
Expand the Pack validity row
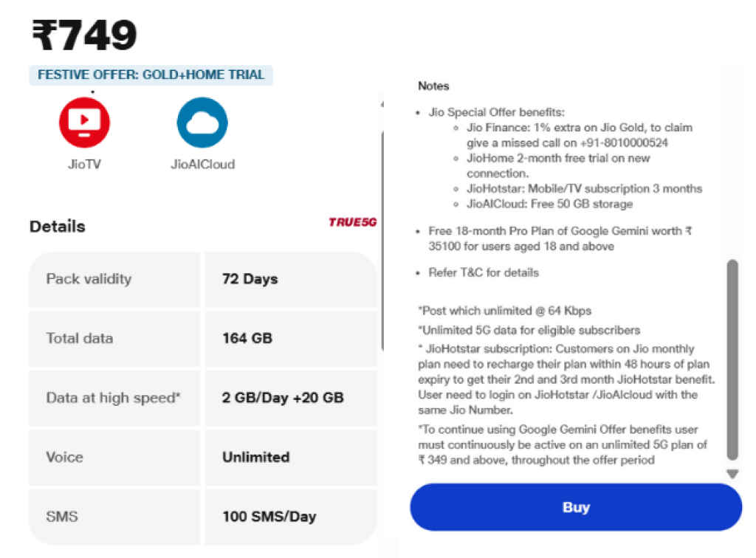pos(203,280)
